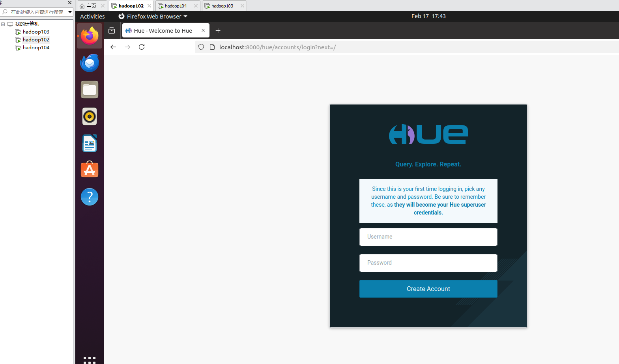The height and width of the screenshot is (364, 619).
Task: Focus the sidebar search input box
Action: pos(37,12)
